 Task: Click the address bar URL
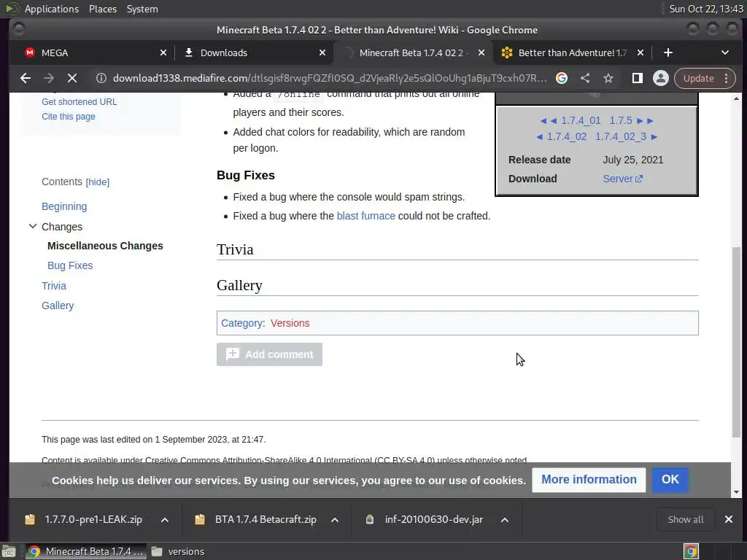coord(330,78)
